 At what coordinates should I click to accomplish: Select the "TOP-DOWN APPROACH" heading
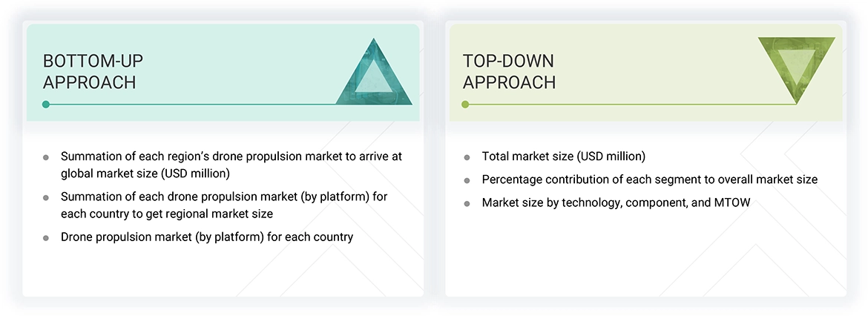pyautogui.click(x=509, y=71)
